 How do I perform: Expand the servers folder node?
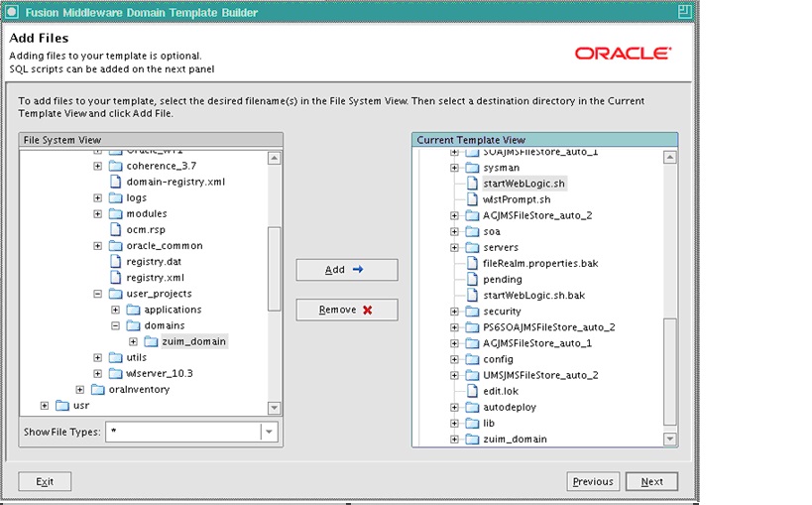[454, 248]
